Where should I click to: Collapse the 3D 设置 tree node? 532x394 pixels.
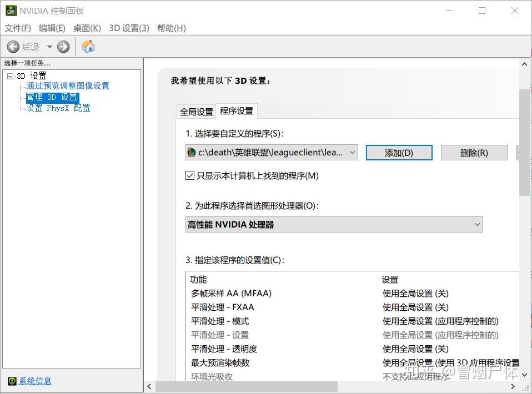pyautogui.click(x=10, y=76)
